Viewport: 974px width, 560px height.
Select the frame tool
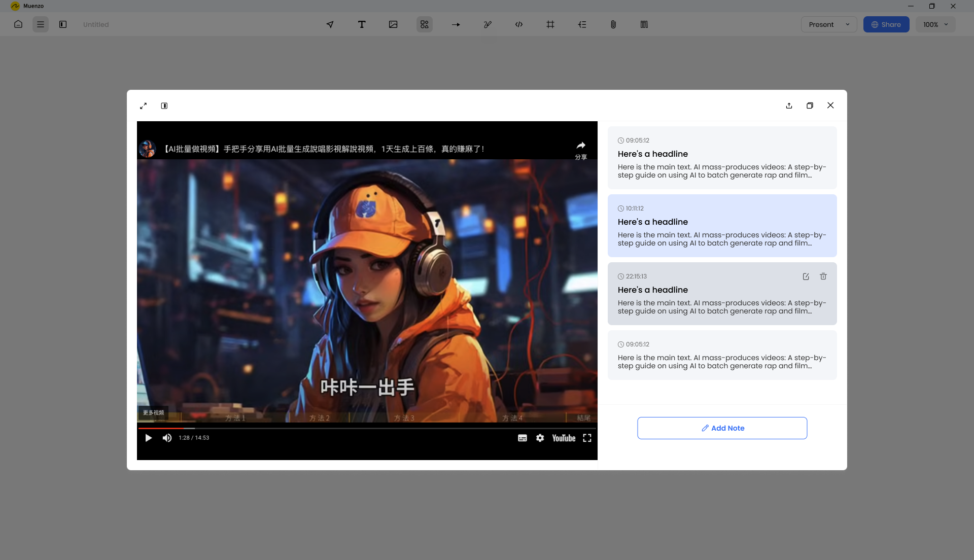[550, 24]
